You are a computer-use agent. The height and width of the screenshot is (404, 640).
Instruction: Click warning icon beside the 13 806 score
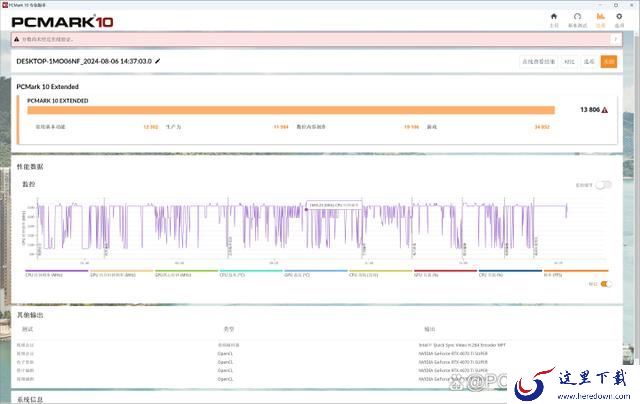604,110
